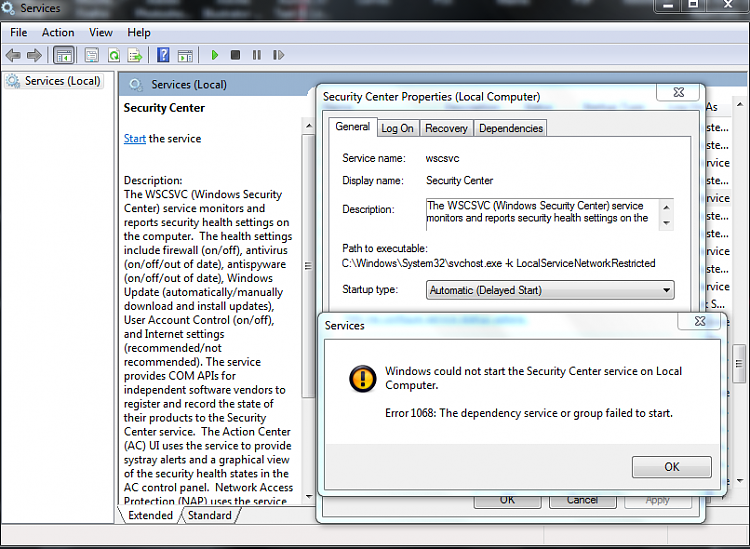
Task: Switch to the Dependencies tab
Action: click(x=511, y=128)
